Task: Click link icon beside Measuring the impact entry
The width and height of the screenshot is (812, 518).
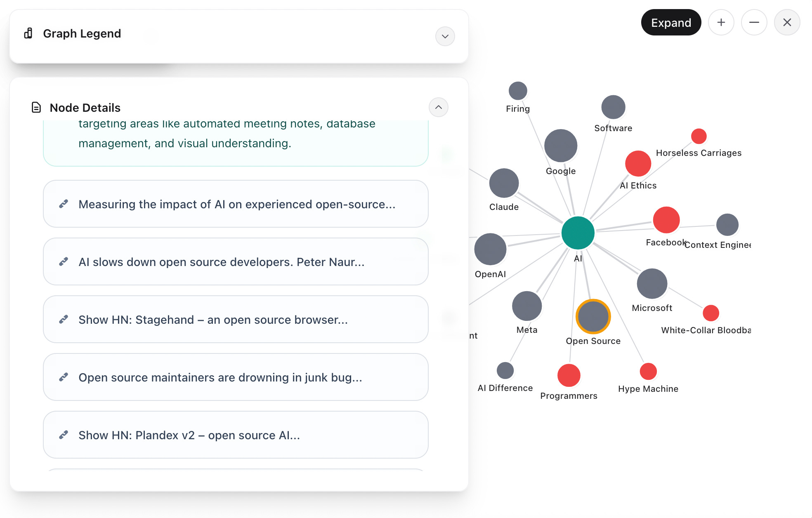Action: click(64, 204)
